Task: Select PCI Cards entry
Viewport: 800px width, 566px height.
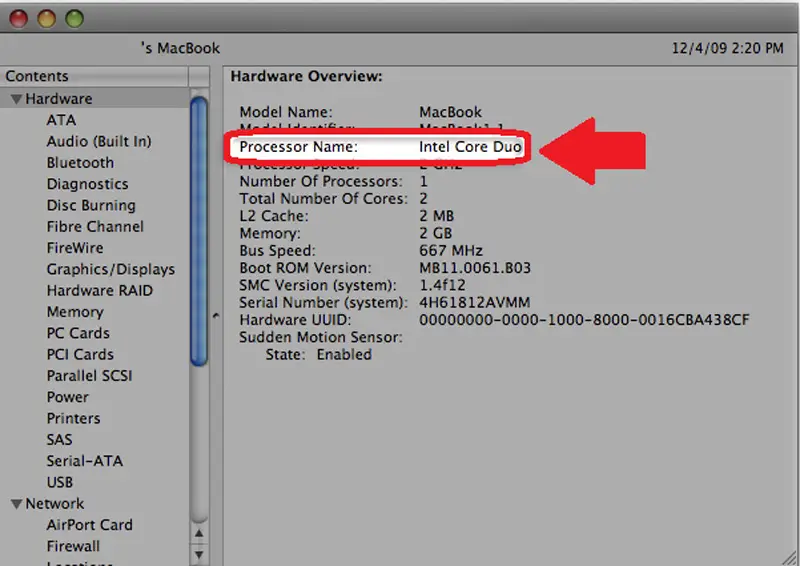Action: pyautogui.click(x=80, y=355)
